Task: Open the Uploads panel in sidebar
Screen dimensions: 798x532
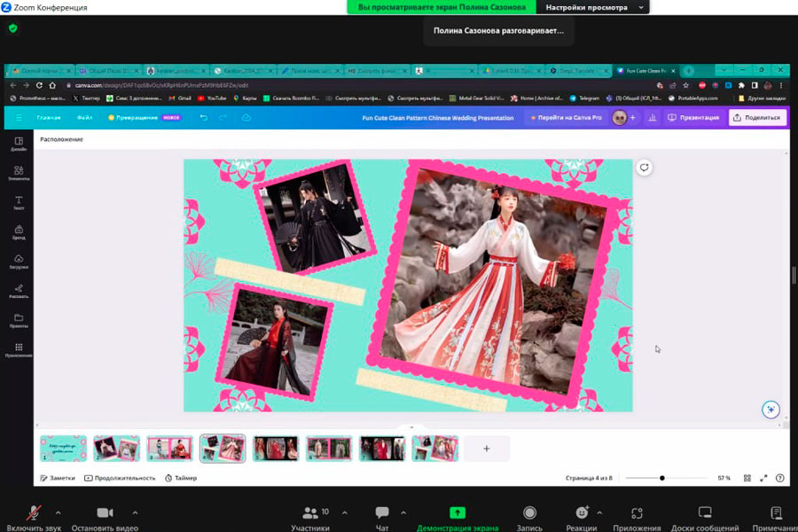Action: click(x=19, y=261)
